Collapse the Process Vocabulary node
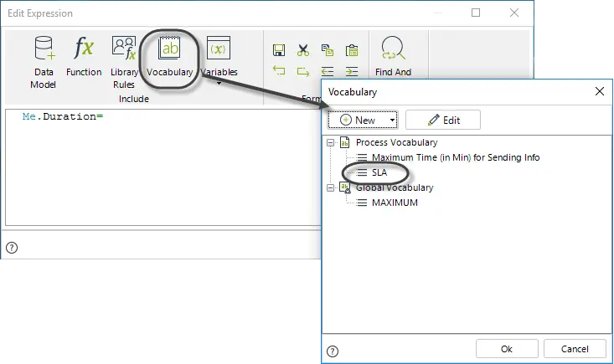614x364 pixels. [331, 143]
